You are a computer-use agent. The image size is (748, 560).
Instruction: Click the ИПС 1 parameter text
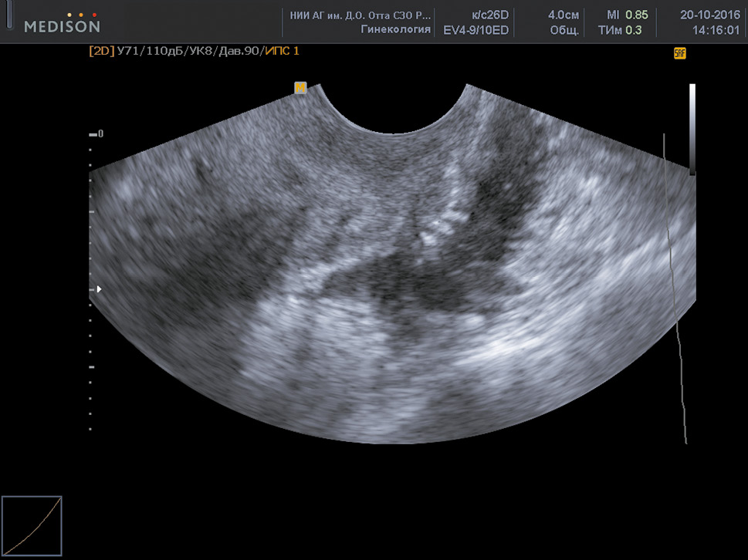282,51
